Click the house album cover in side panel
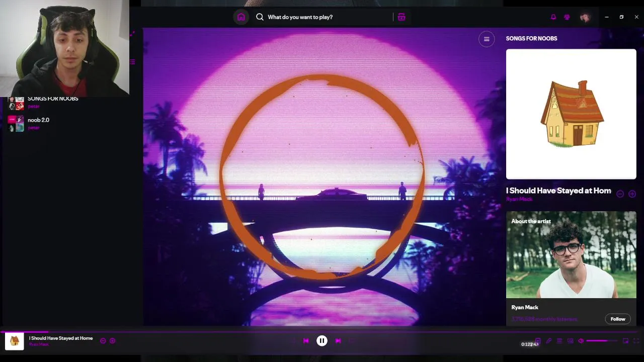 (x=571, y=114)
